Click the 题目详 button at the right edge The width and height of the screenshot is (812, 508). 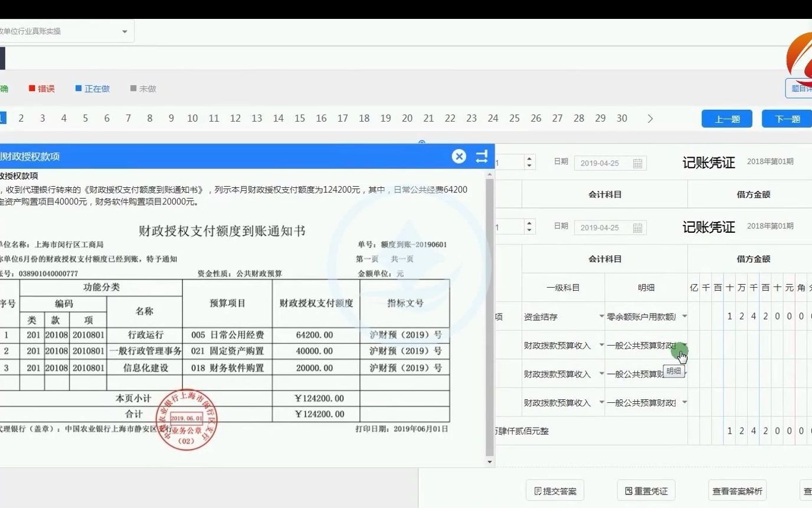tap(800, 89)
